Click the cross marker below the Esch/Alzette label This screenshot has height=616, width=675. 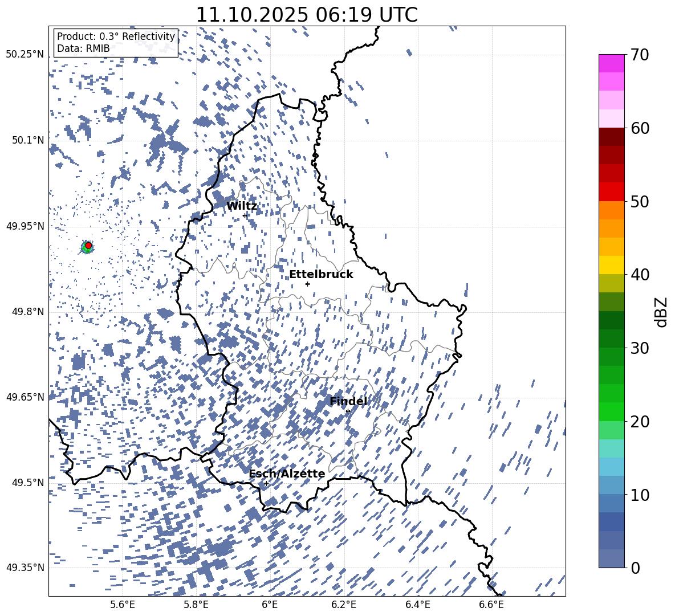pos(266,483)
